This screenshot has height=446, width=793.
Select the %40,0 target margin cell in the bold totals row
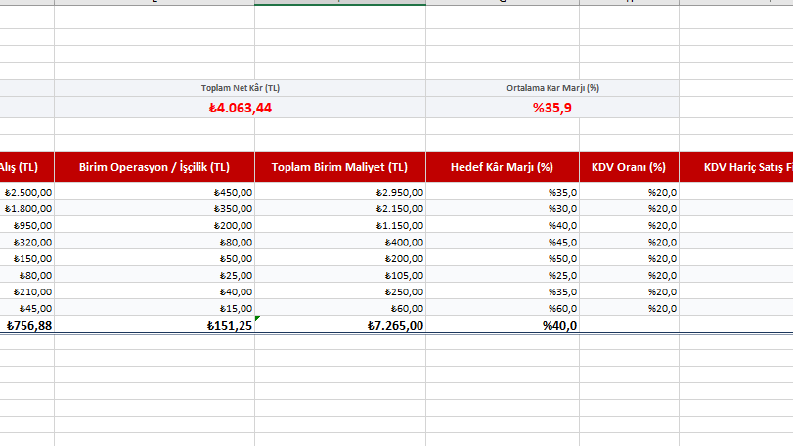click(502, 325)
